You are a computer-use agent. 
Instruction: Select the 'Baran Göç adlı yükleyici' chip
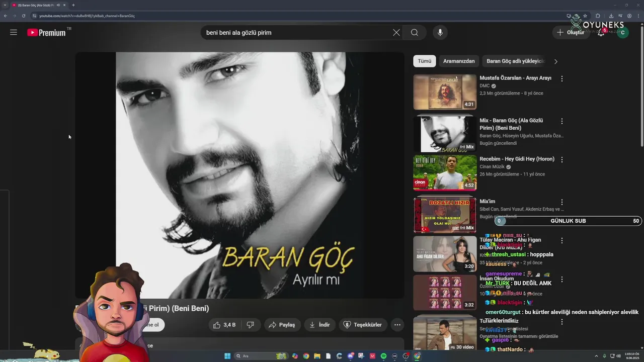pyautogui.click(x=516, y=61)
